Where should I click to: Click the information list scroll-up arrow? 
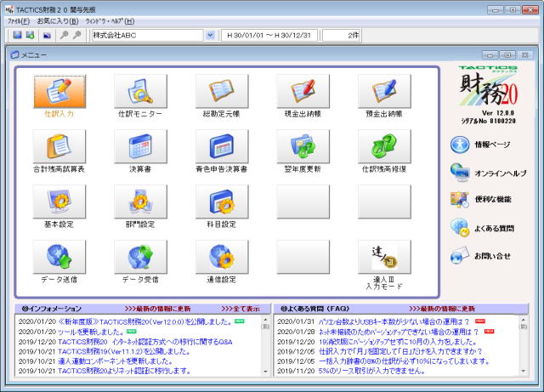pos(266,319)
